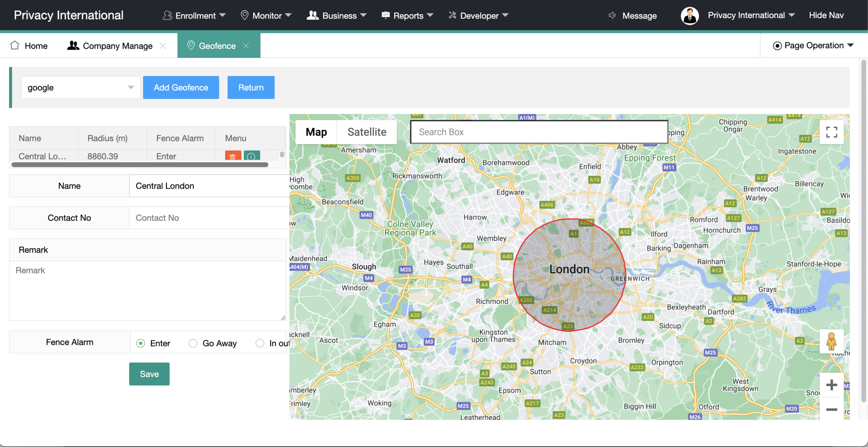868x447 pixels.
Task: Select the Enter fence alarm option
Action: click(141, 343)
